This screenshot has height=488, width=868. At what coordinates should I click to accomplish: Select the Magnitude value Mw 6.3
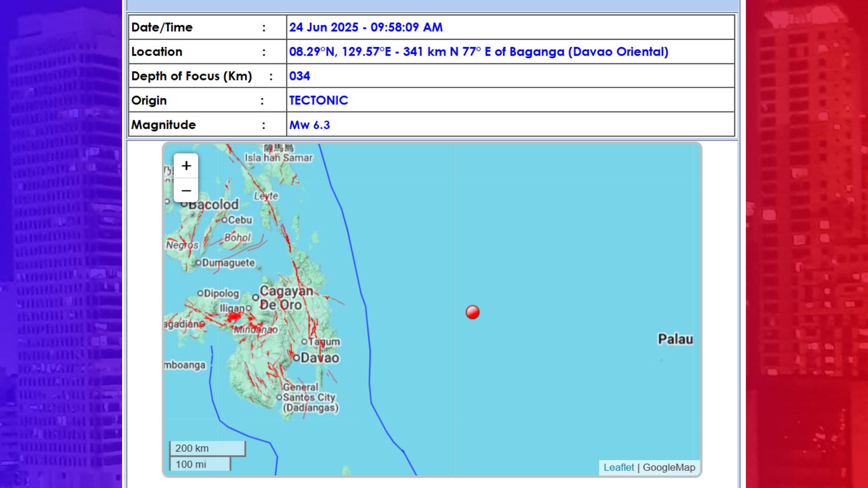[x=310, y=125]
